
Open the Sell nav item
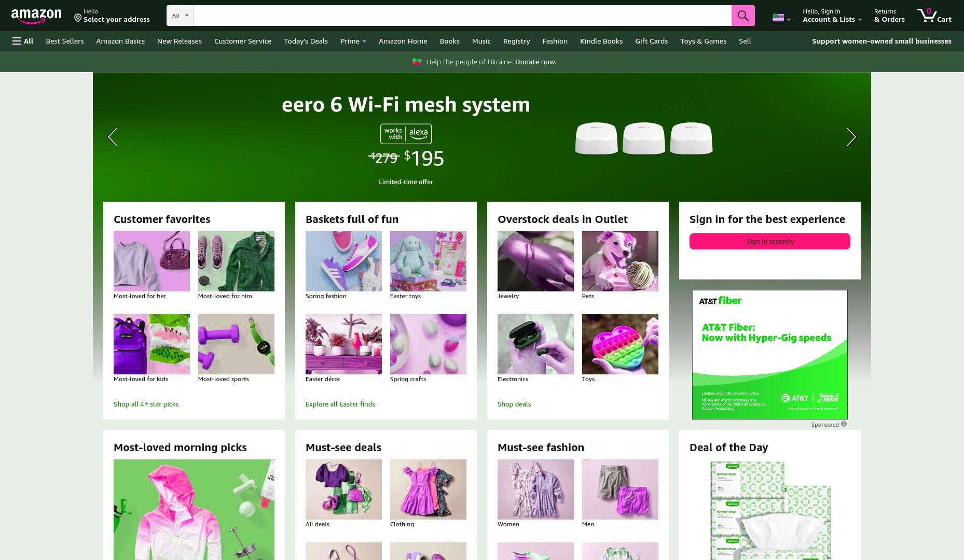click(x=745, y=41)
